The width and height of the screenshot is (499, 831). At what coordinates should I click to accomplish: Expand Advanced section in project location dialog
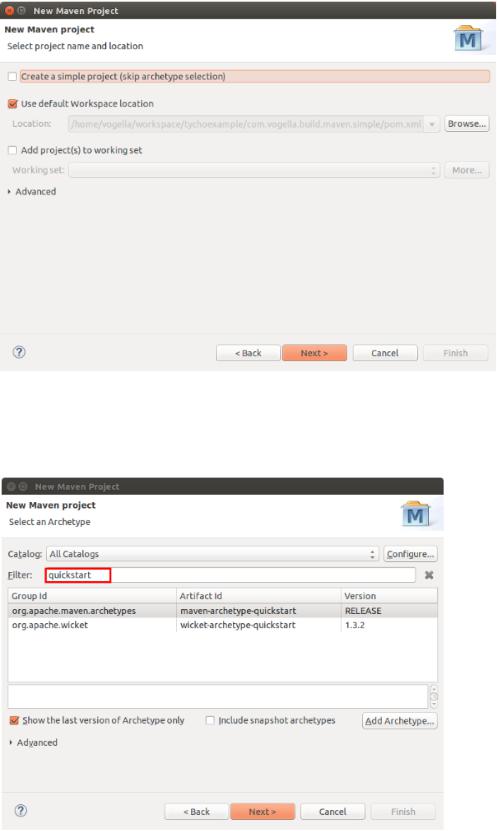click(32, 192)
